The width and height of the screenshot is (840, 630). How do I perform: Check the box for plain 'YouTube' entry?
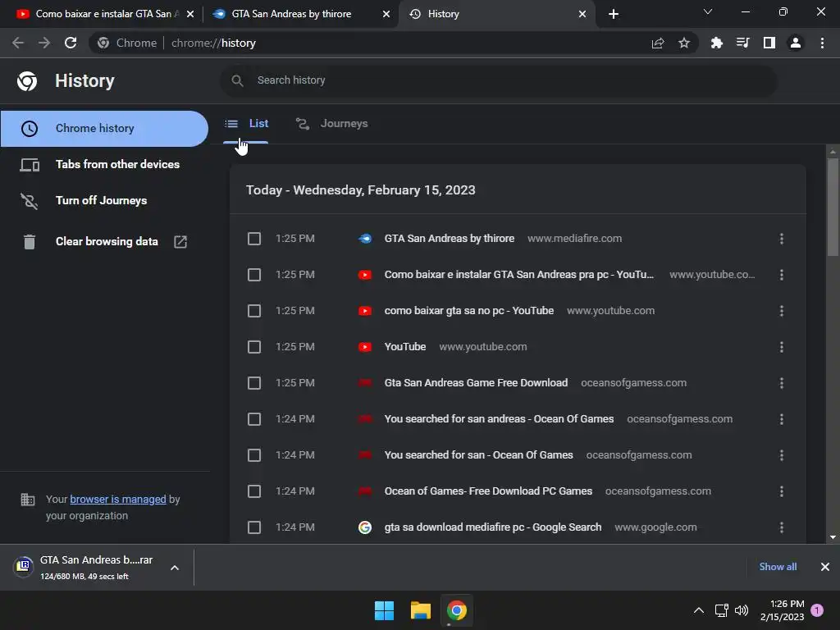tap(254, 347)
